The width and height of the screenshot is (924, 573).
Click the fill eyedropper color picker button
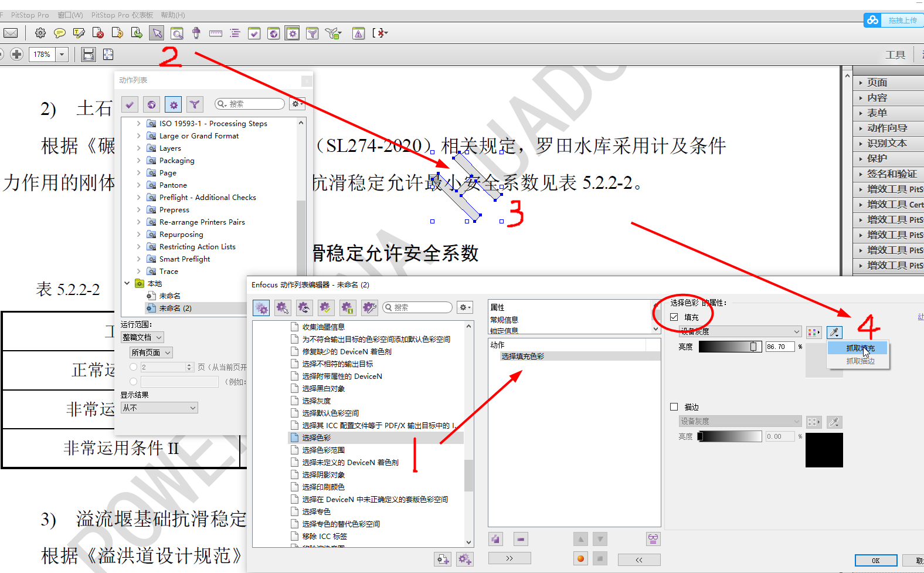coord(834,333)
